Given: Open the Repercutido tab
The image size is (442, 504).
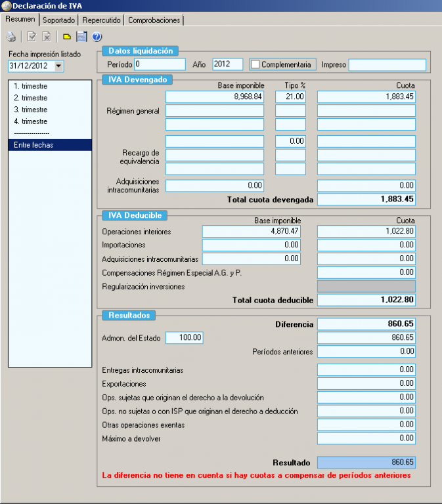Looking at the screenshot, I should (x=101, y=20).
